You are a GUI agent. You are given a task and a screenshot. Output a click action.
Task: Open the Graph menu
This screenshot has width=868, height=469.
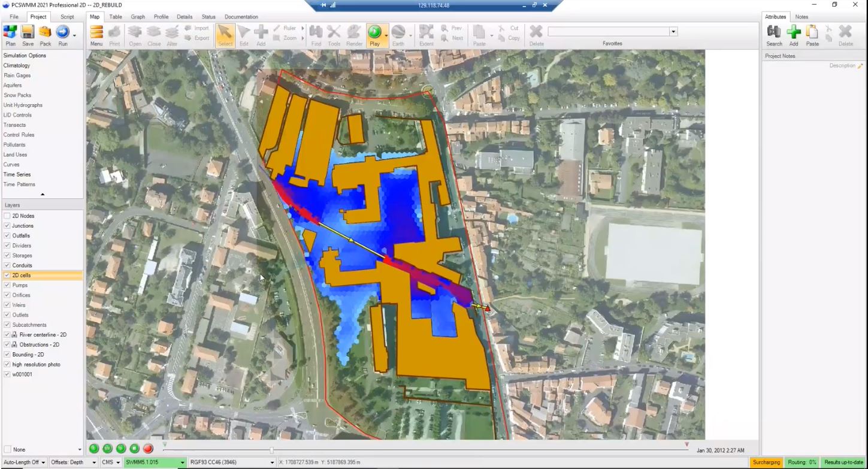click(x=137, y=16)
